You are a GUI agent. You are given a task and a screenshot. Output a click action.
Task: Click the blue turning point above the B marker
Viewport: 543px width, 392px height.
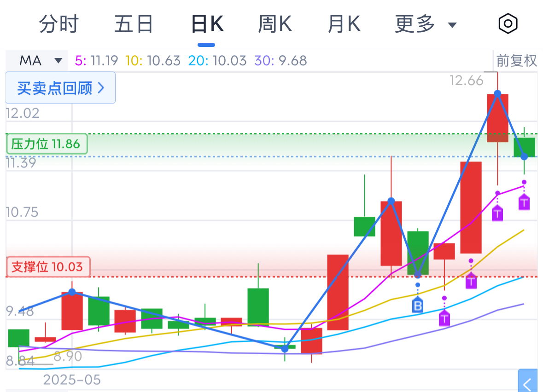[418, 275]
